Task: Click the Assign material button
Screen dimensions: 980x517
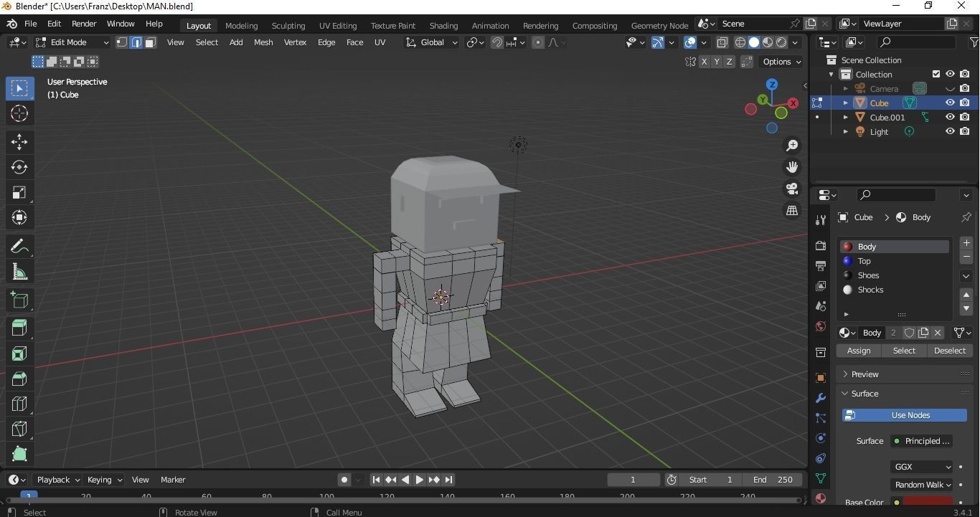Action: click(858, 351)
